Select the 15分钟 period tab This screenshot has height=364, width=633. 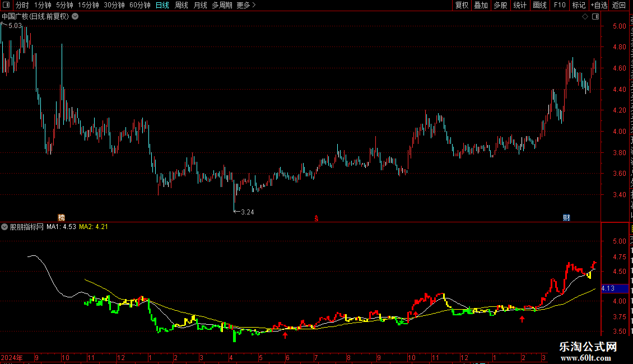(x=89, y=5)
